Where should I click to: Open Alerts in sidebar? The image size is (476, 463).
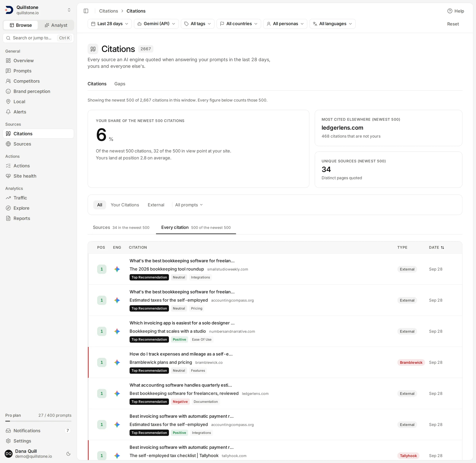(x=38, y=112)
